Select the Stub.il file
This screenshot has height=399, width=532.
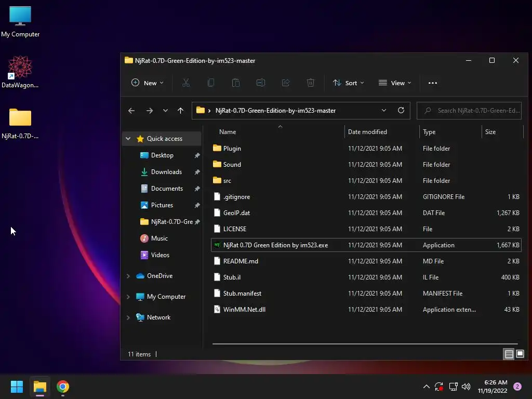pos(366,277)
